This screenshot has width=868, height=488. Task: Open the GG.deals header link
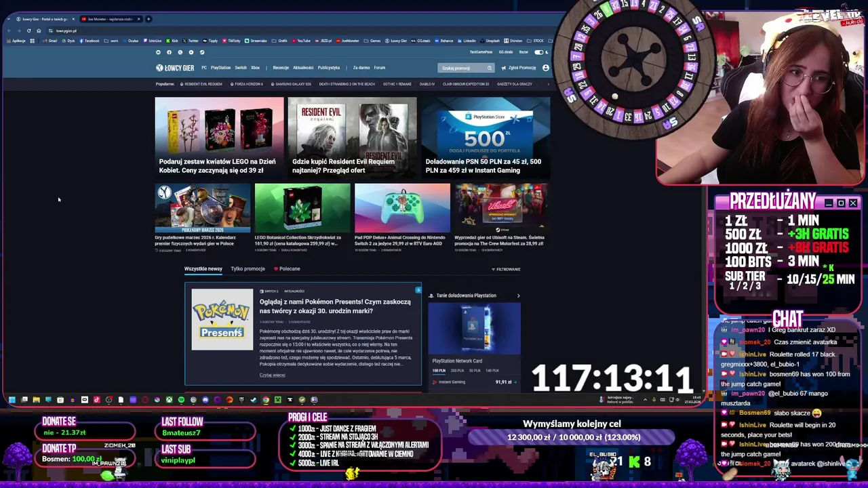[x=506, y=52]
